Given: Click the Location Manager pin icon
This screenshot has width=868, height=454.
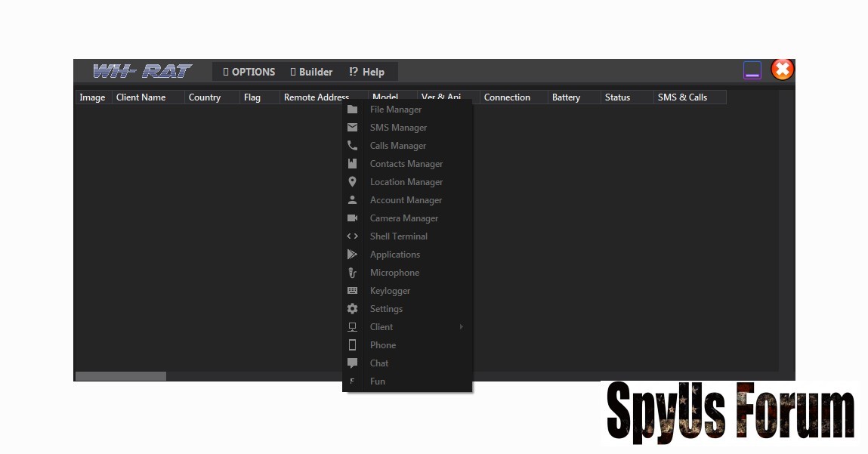Looking at the screenshot, I should pyautogui.click(x=352, y=182).
